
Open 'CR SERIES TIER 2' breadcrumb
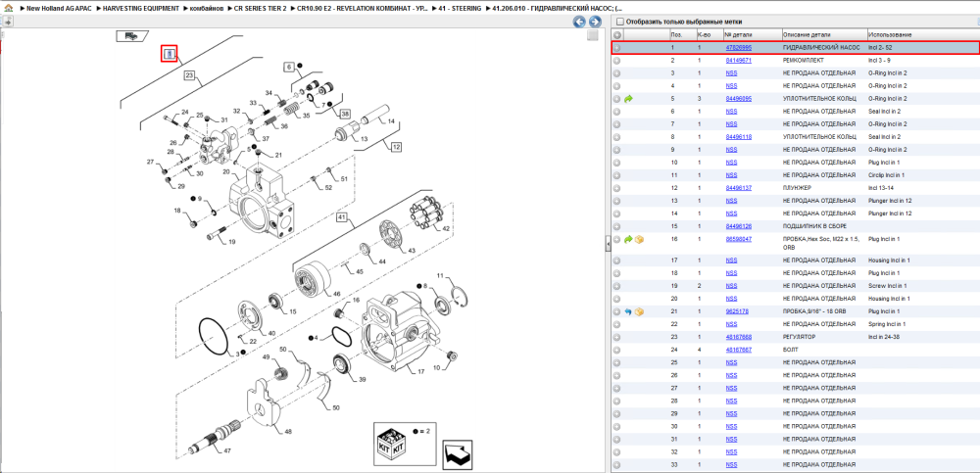pos(261,10)
